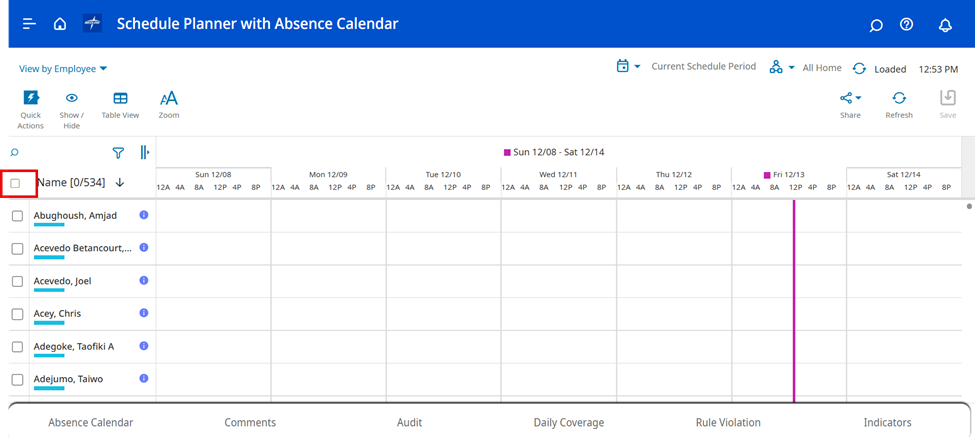The image size is (975, 437).
Task: Open the schedule period calendar dropdown
Action: coord(628,67)
